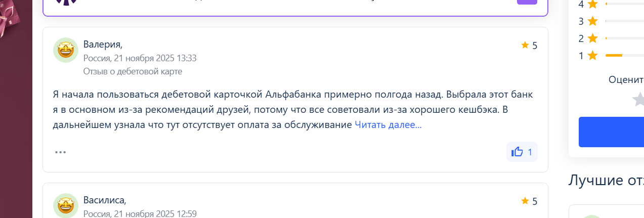
Task: Click Валерия's star-eyed emoji avatar
Action: 66,50
